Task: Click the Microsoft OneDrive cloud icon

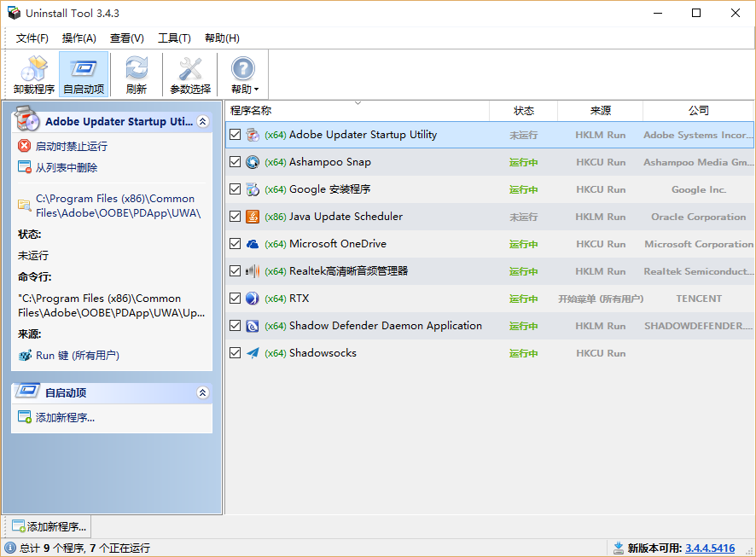Action: (x=253, y=244)
